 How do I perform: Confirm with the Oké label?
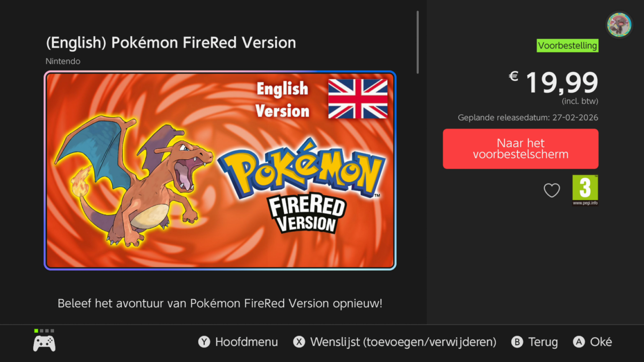point(601,342)
